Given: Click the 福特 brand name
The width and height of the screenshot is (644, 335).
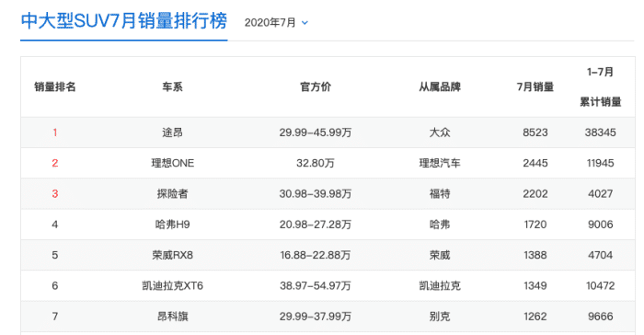Looking at the screenshot, I should pos(440,193).
